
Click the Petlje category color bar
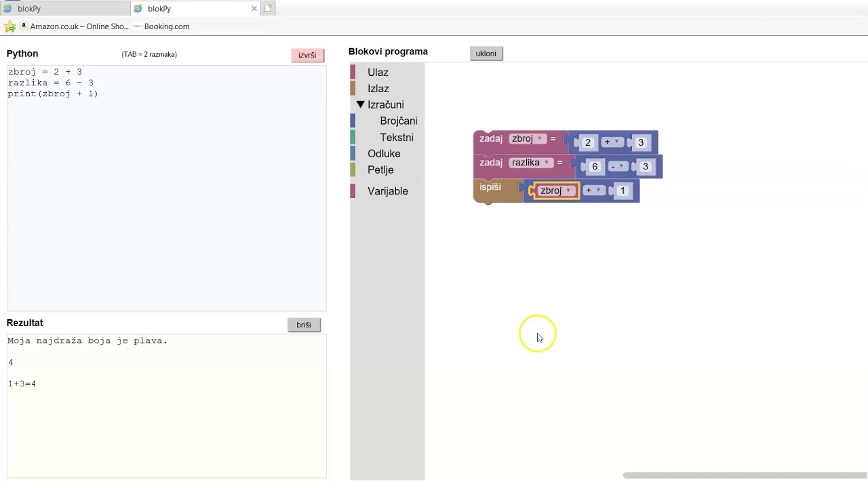pyautogui.click(x=353, y=170)
